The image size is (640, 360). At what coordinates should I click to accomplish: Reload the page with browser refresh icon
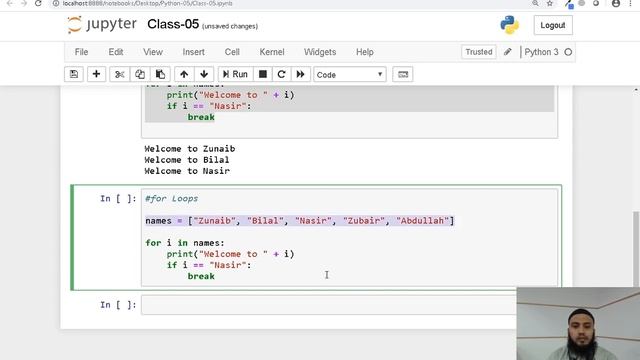pyautogui.click(x=38, y=3)
